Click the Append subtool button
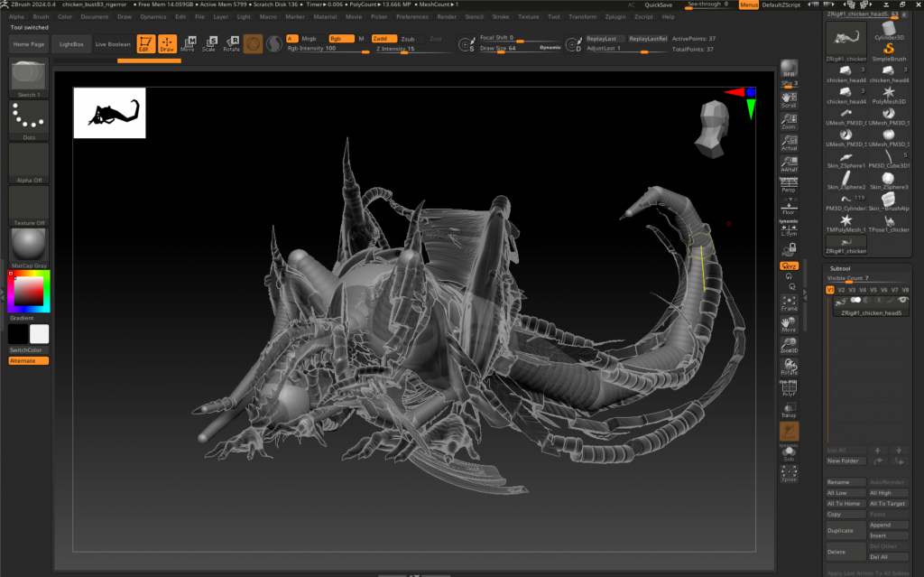 tap(889, 526)
